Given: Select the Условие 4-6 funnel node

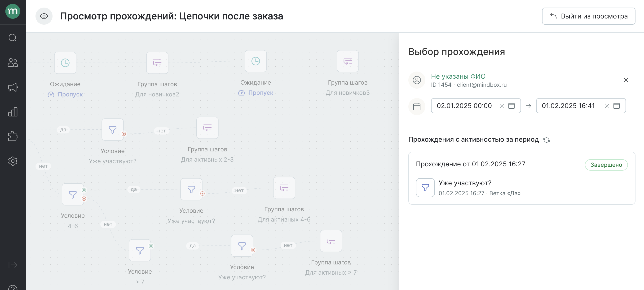Looking at the screenshot, I should 73,194.
